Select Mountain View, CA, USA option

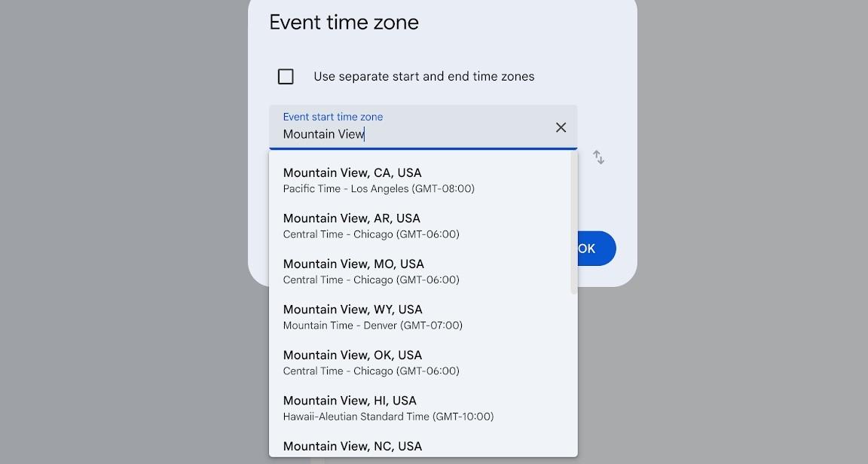pyautogui.click(x=352, y=173)
